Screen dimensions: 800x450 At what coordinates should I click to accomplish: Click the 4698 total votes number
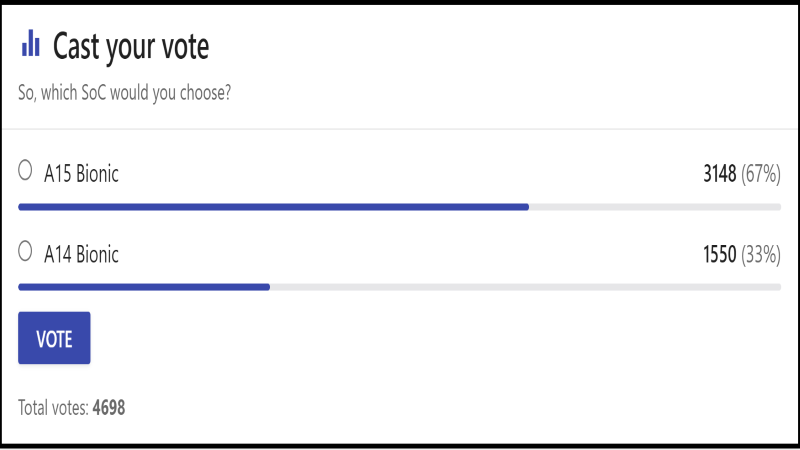[108, 408]
